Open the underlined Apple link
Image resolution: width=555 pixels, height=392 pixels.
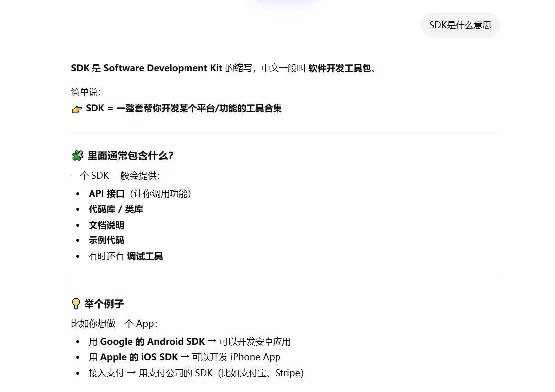click(113, 357)
